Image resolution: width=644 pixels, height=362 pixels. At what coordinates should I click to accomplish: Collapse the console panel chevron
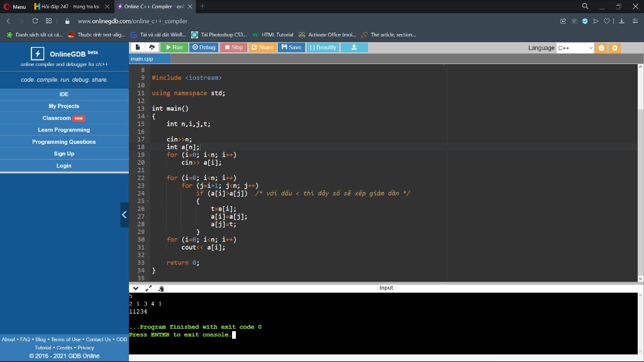tap(136, 288)
